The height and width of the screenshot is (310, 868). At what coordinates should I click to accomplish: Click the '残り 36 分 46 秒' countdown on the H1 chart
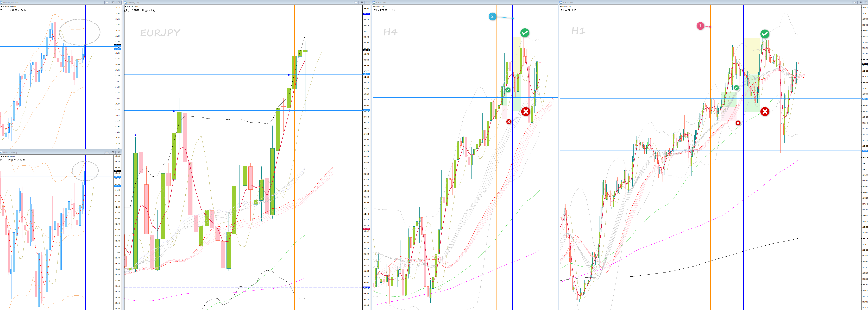(x=568, y=10)
